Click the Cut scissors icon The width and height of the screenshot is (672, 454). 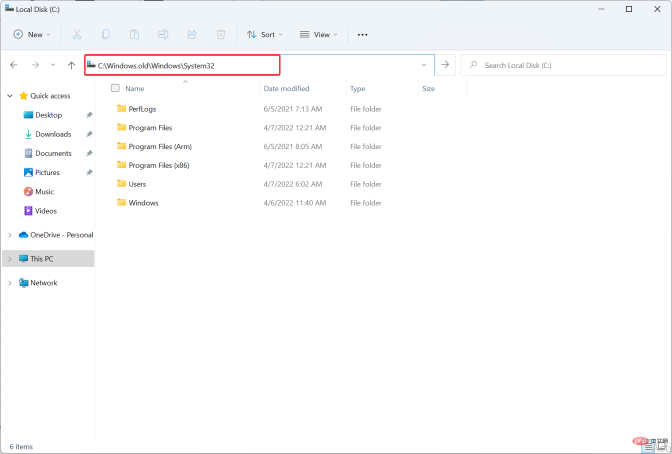point(77,35)
